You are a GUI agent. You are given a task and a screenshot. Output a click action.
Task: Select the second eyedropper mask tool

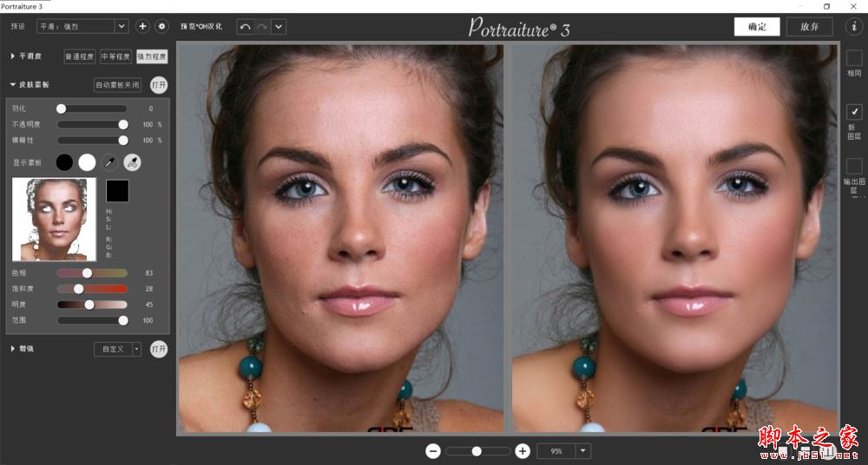(132, 161)
